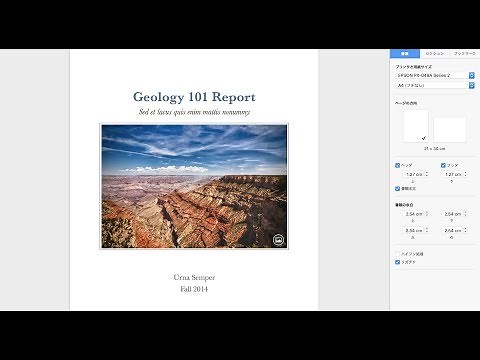Click the "Sed et lacus quis enim" subtitle
The width and height of the screenshot is (480, 360).
point(194,112)
